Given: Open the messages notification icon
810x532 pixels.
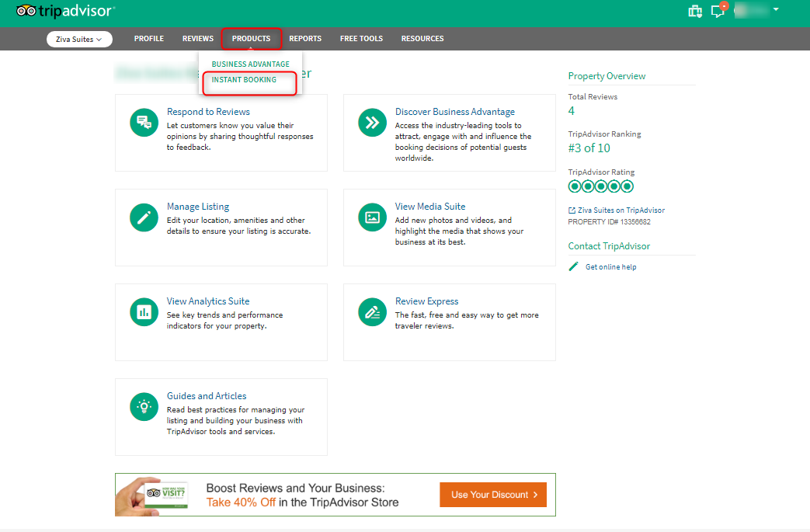Looking at the screenshot, I should coord(718,10).
